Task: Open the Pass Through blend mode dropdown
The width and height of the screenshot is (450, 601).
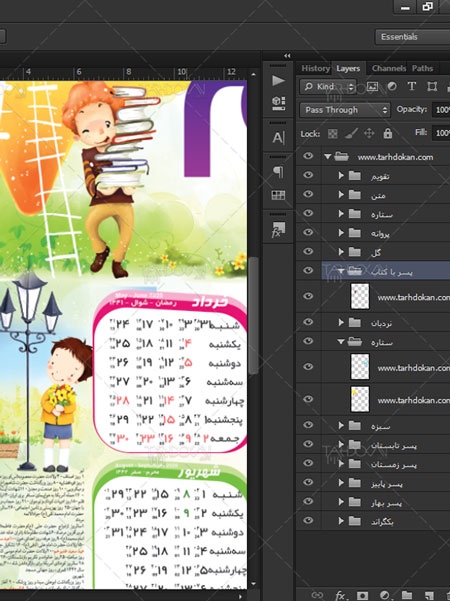Action: click(345, 110)
